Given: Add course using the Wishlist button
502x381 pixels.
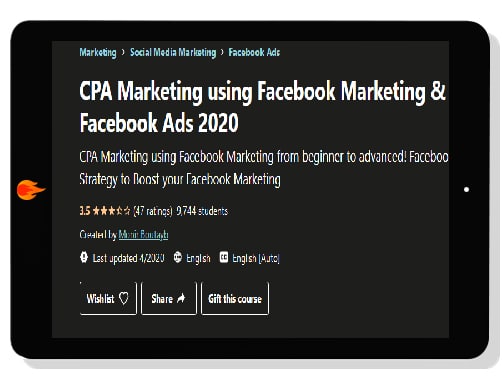Looking at the screenshot, I should coord(108,298).
